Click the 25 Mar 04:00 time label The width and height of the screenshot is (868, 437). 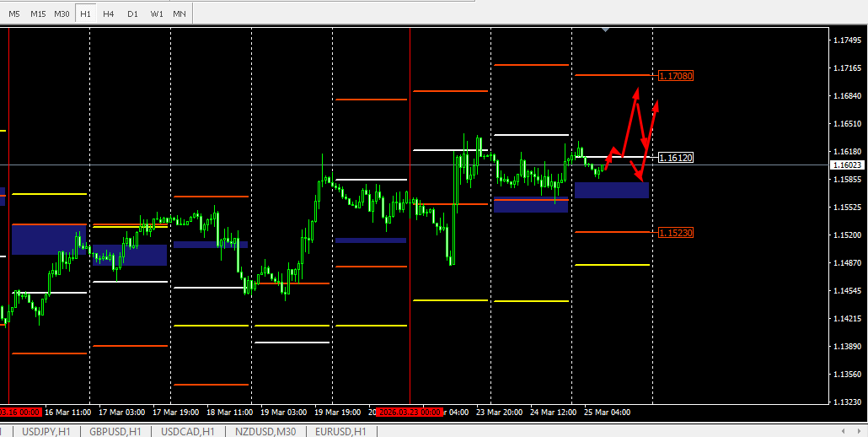pos(607,413)
